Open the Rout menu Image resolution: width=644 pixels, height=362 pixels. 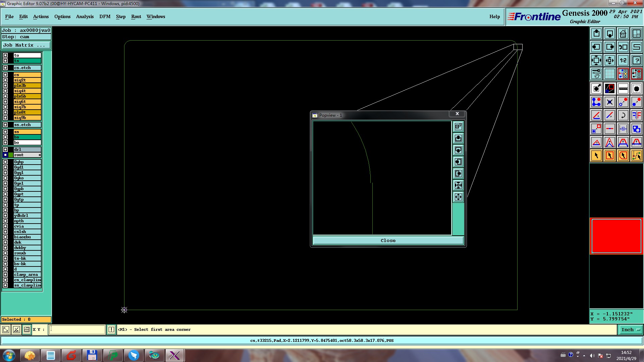[136, 16]
